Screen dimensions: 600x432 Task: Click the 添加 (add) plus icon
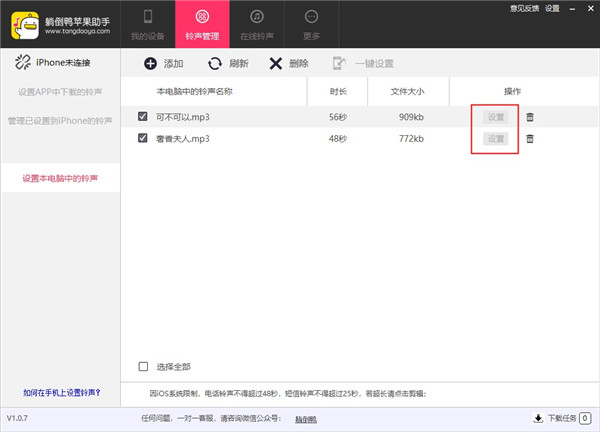[x=150, y=64]
